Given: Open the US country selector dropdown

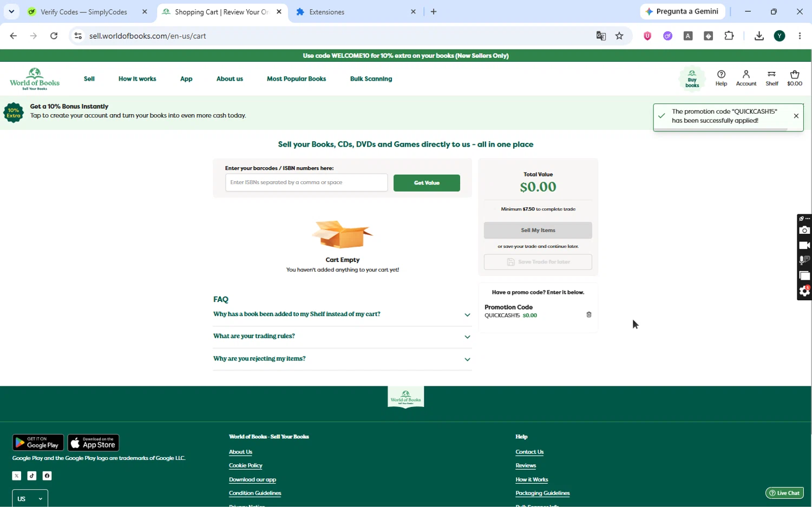Looking at the screenshot, I should pos(30,498).
